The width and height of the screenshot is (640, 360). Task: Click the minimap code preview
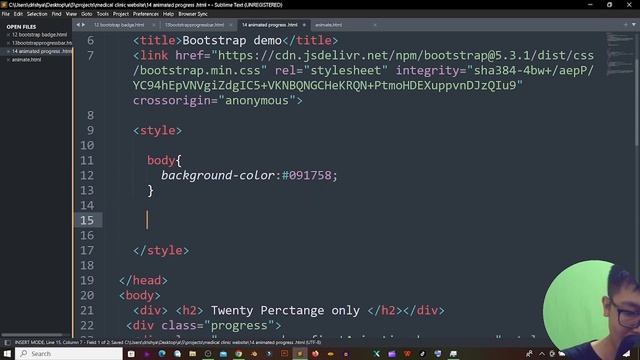(x=620, y=54)
